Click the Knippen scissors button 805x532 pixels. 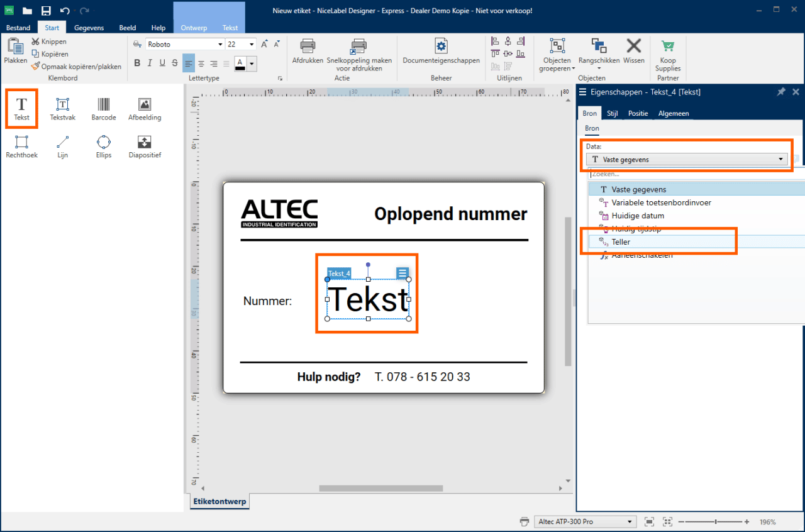[49, 42]
